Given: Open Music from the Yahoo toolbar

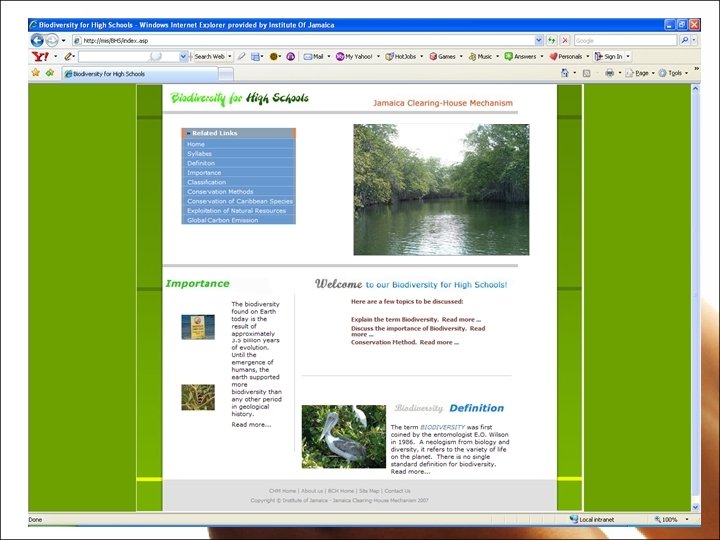Looking at the screenshot, I should [x=480, y=56].
